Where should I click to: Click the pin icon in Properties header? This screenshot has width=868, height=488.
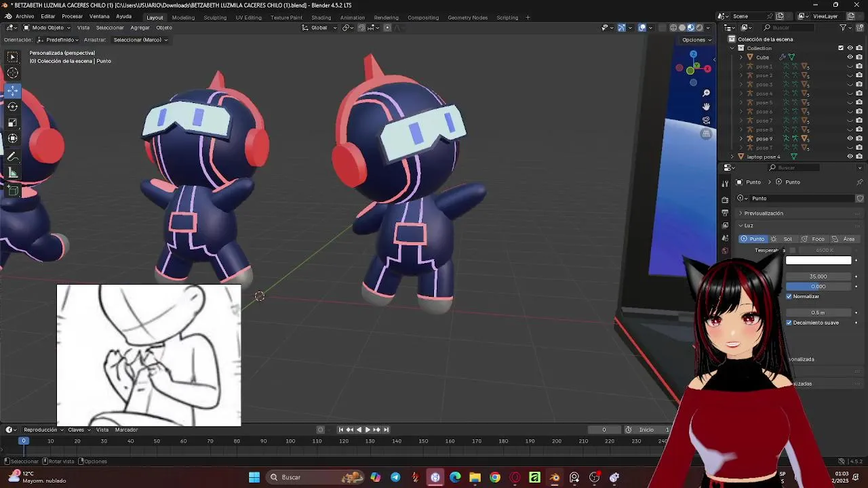860,182
